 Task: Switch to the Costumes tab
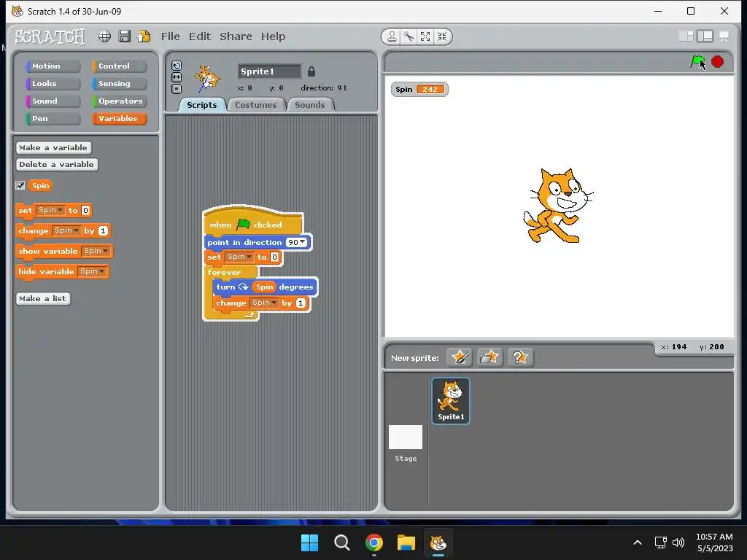point(256,105)
